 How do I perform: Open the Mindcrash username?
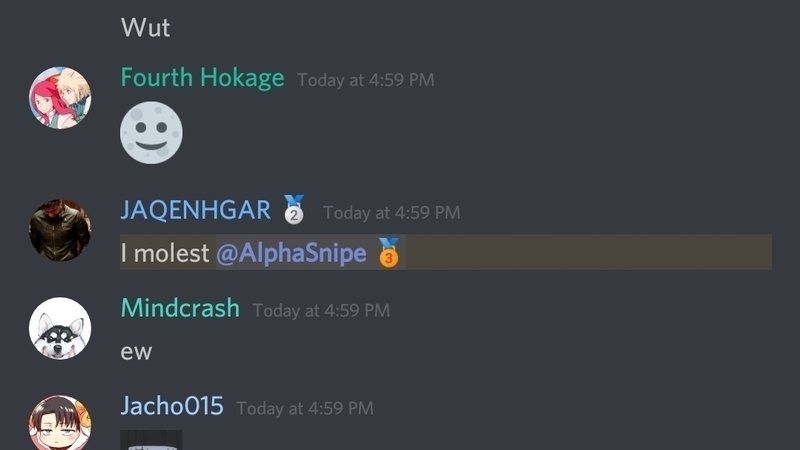[x=180, y=308]
